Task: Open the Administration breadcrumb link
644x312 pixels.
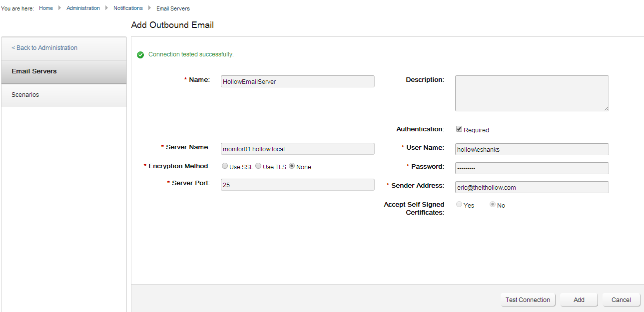Action: (83, 8)
